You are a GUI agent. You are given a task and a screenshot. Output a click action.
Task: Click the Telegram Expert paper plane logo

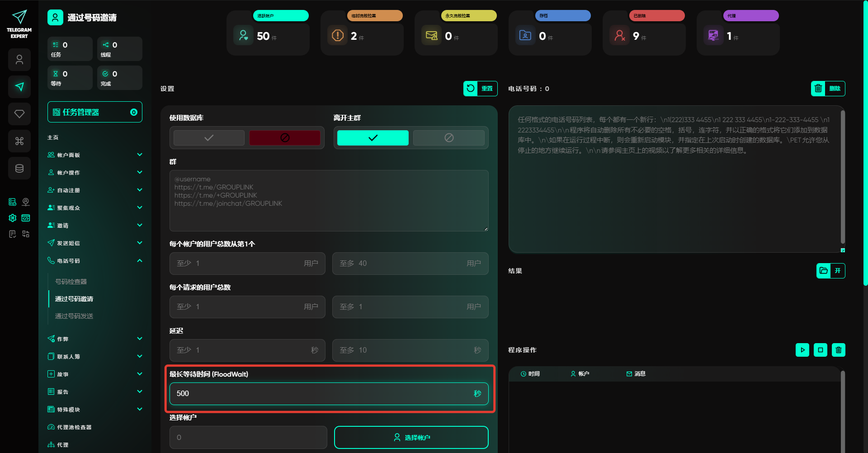19,18
